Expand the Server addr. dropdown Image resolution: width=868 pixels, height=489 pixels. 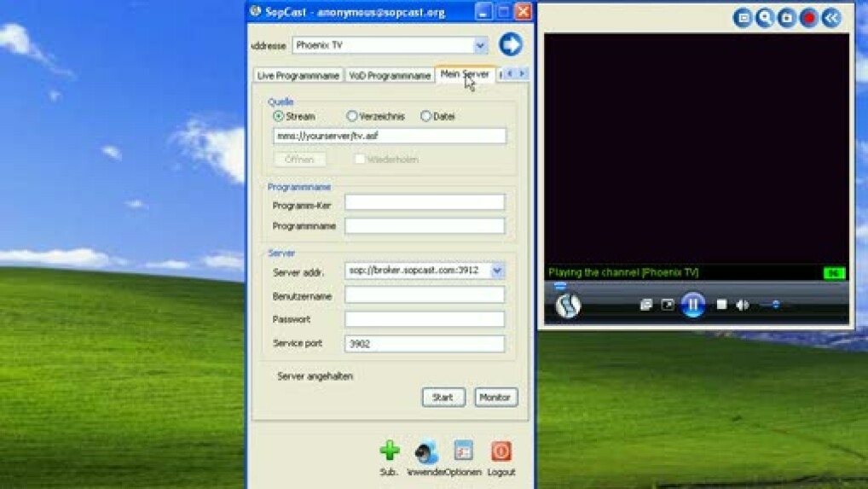(x=497, y=271)
